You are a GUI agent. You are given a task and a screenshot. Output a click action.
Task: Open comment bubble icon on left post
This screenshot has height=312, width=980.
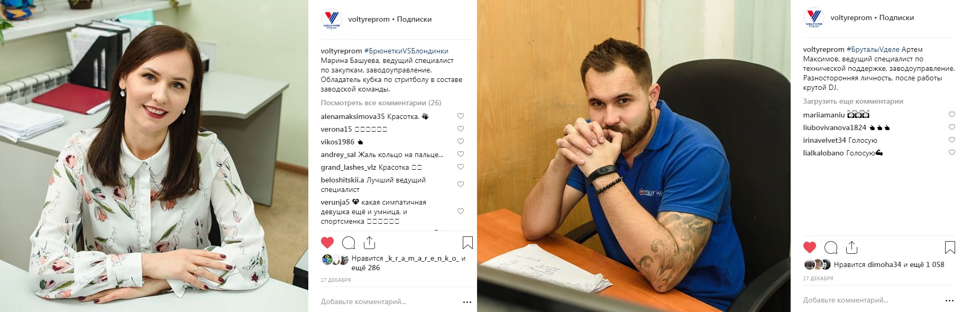349,243
